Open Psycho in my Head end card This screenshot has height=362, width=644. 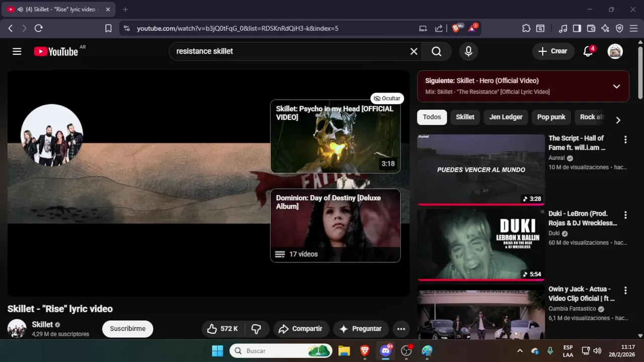point(335,136)
